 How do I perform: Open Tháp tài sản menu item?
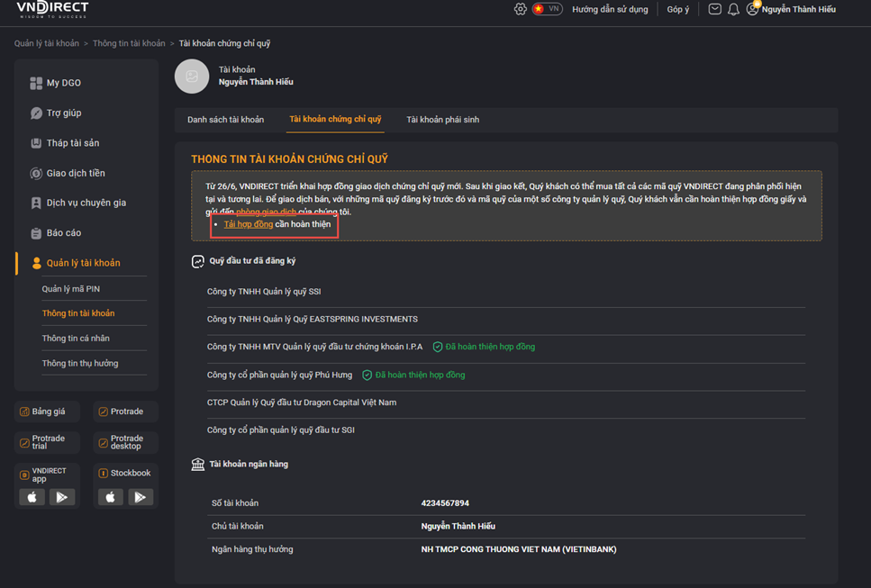(x=65, y=142)
